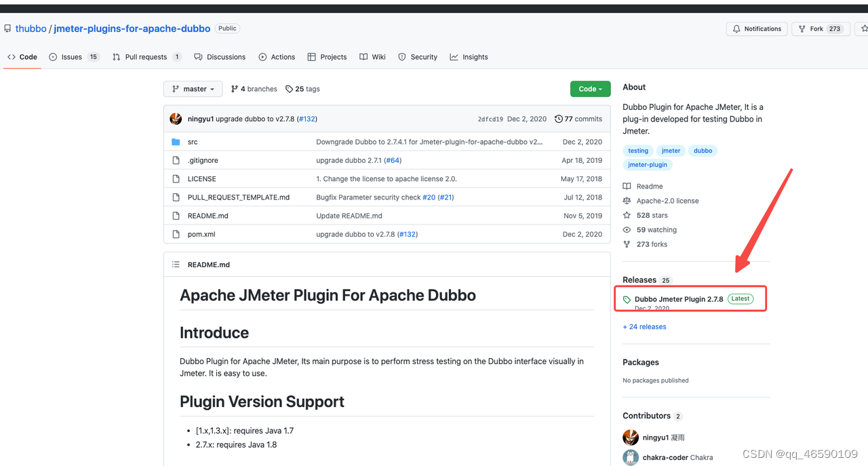This screenshot has width=868, height=466.
Task: Open the LICENSE file
Action: click(202, 179)
